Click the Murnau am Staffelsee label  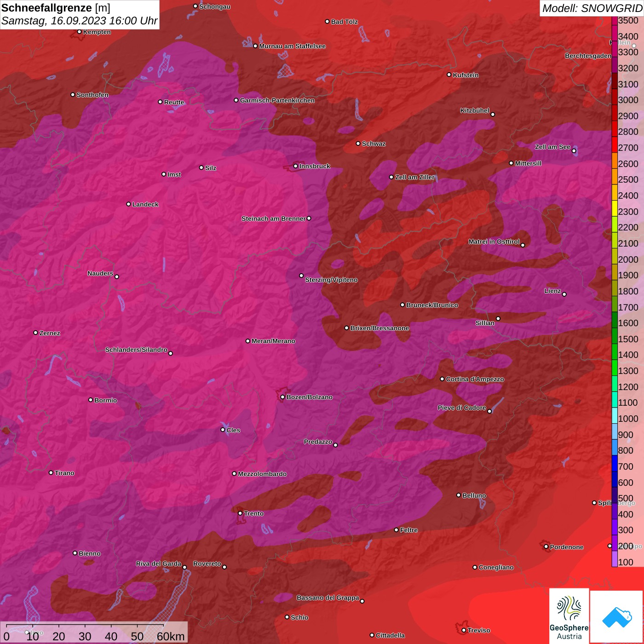(x=293, y=46)
